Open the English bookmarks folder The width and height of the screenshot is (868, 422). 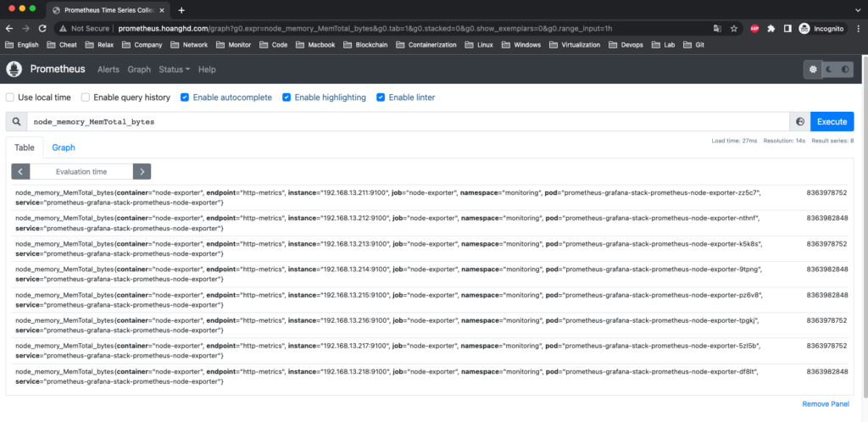(24, 45)
